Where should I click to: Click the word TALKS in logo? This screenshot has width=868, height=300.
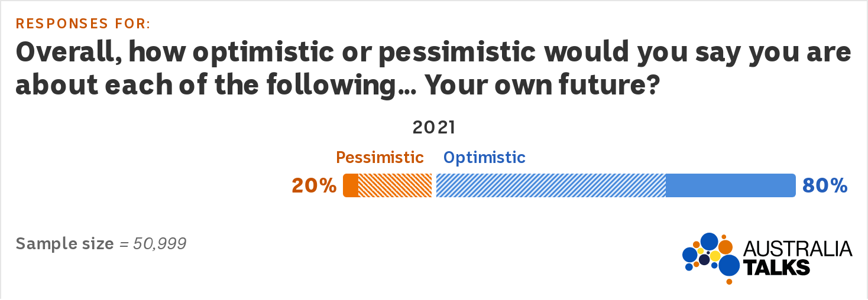click(776, 268)
